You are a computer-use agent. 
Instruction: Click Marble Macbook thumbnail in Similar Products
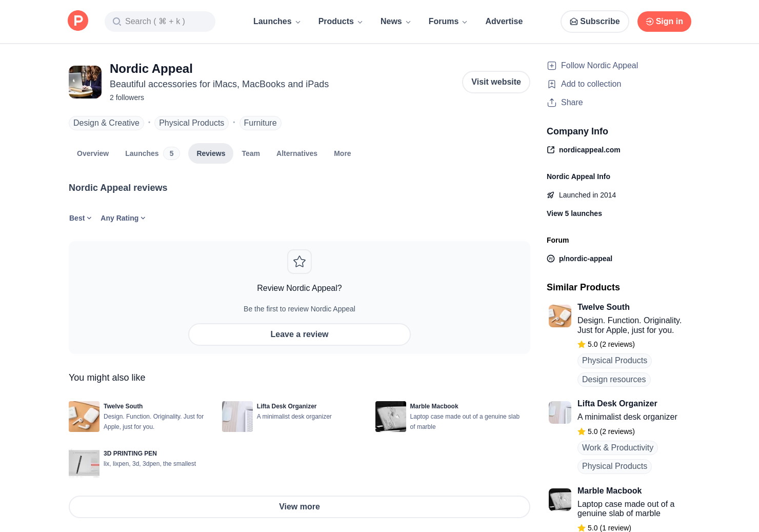pyautogui.click(x=560, y=500)
